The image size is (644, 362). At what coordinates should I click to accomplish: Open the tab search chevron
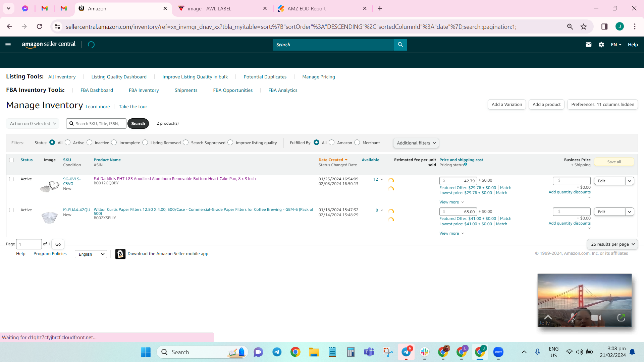(8, 8)
